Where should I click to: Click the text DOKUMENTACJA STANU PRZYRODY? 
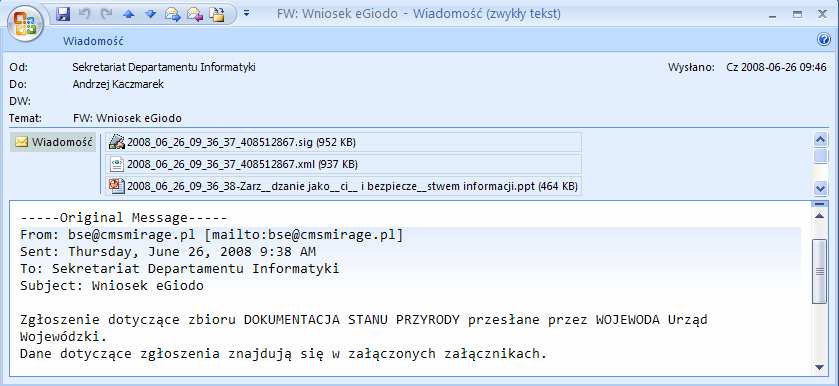click(352, 320)
